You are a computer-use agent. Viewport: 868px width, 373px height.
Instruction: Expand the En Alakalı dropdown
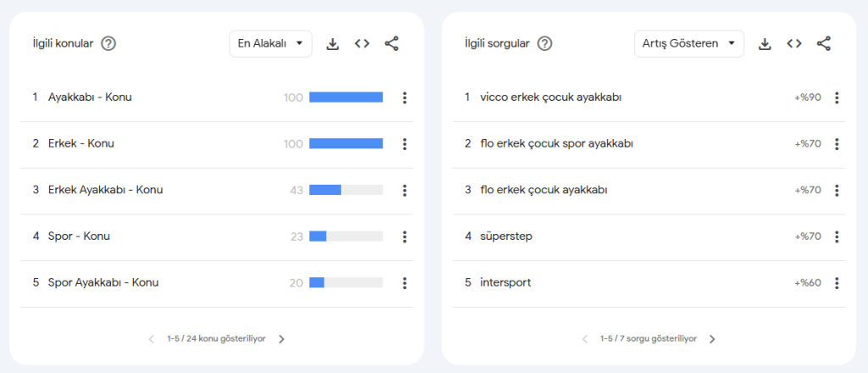tap(270, 44)
